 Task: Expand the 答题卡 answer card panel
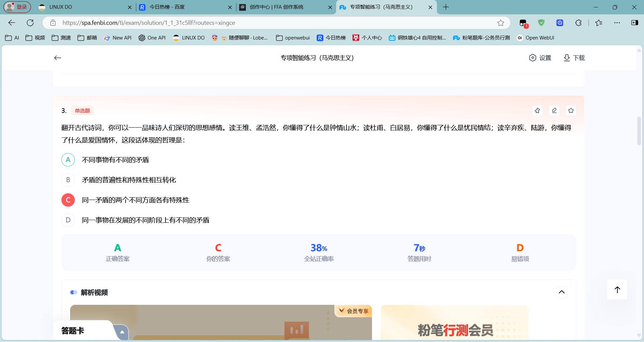[122, 332]
